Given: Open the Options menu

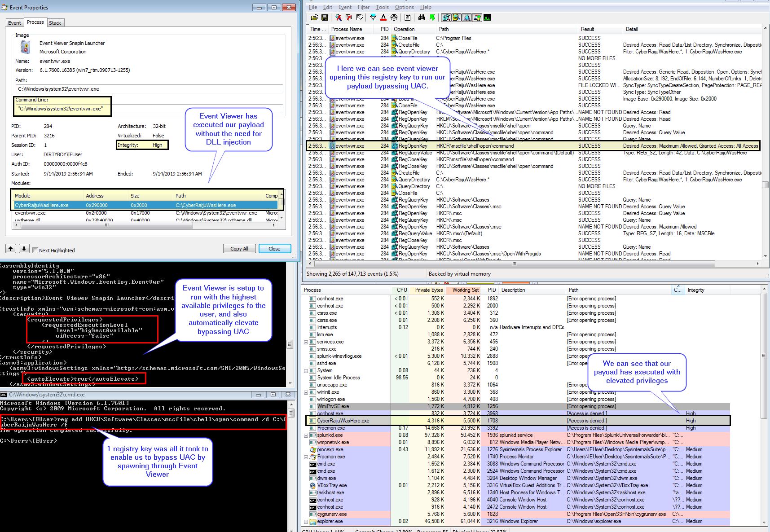Looking at the screenshot, I should click(x=404, y=7).
